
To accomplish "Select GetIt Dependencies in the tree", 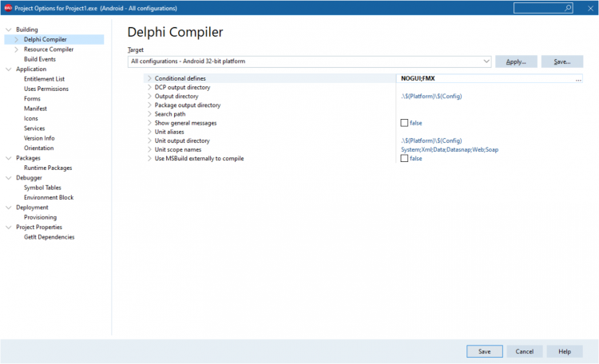I will point(49,237).
